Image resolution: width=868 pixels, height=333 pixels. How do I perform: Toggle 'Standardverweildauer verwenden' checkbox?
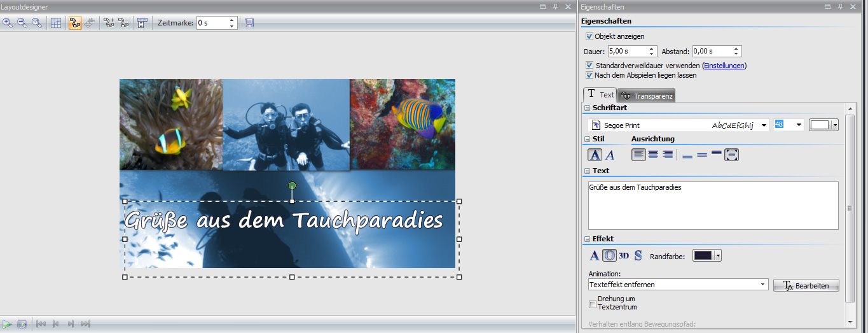click(589, 66)
